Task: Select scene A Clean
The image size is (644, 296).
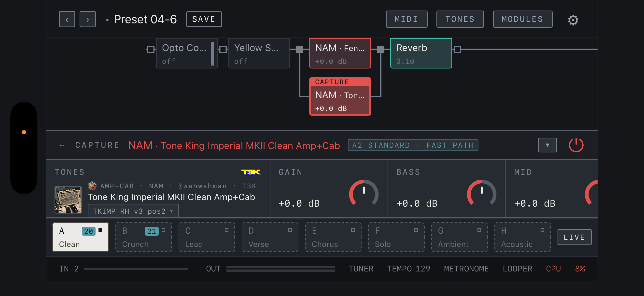Action: point(81,237)
